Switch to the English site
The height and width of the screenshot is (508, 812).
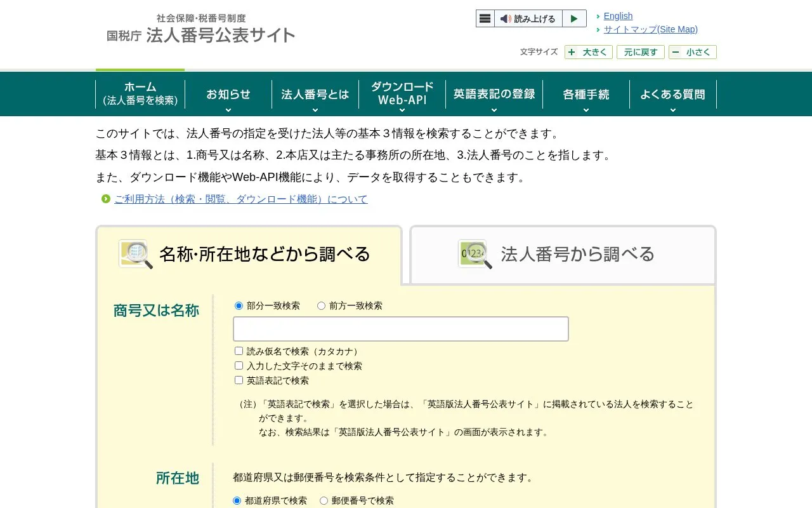click(618, 16)
